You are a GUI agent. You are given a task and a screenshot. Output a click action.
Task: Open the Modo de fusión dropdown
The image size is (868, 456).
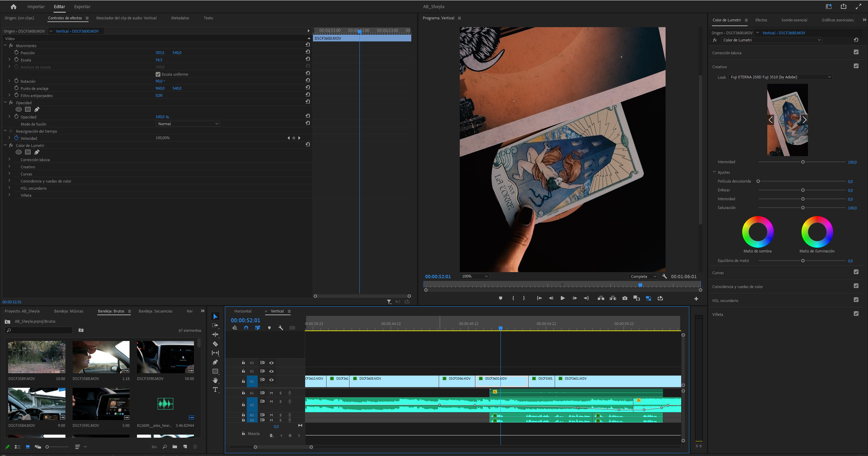188,124
